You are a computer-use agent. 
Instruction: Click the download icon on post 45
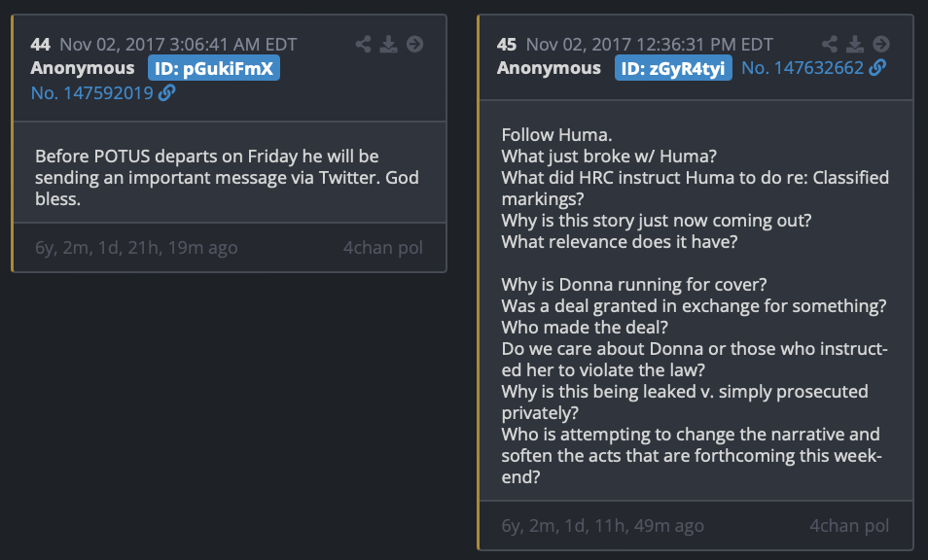pos(855,45)
